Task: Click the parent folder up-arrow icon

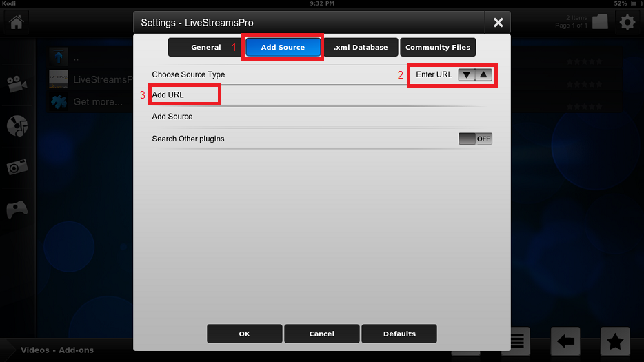Action: coord(59,57)
